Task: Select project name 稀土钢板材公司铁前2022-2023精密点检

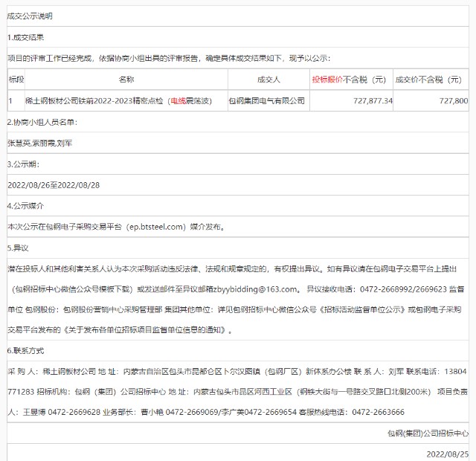Action: (x=94, y=101)
